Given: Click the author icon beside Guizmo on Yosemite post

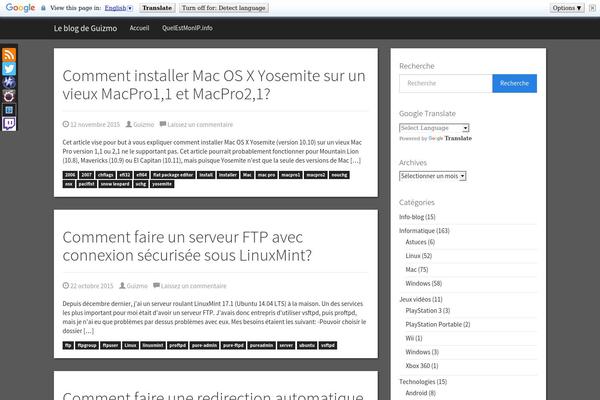Looking at the screenshot, I should [129, 124].
